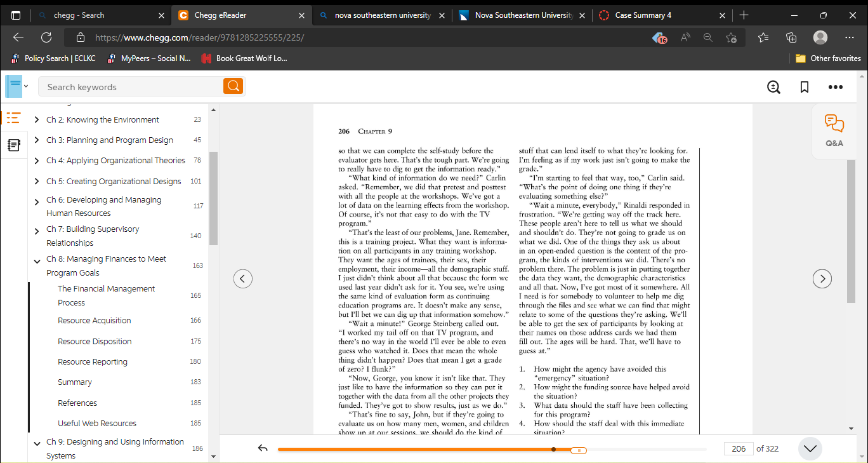
Task: Open the browser profile avatar
Action: point(820,37)
